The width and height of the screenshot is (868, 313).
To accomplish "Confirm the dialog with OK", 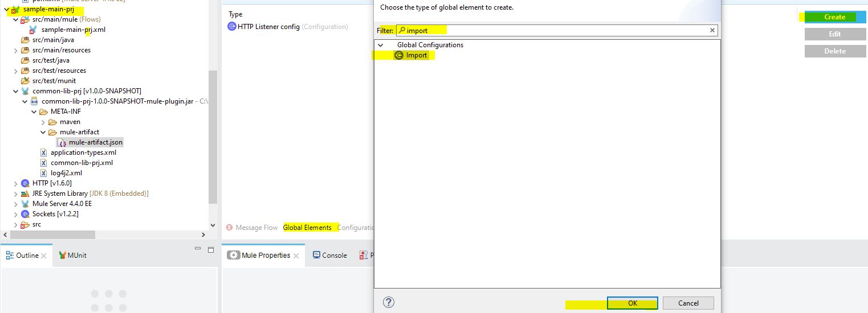I will 633,303.
